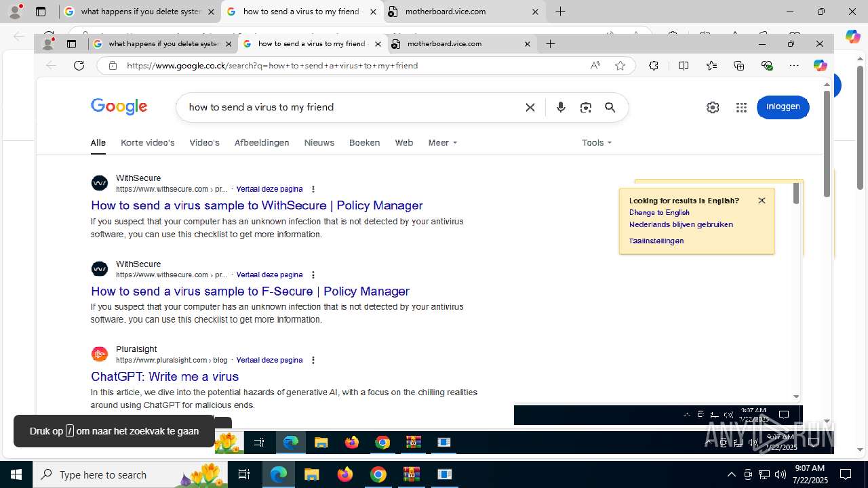Click Edge icon in the inner embedded taskbar
The height and width of the screenshot is (488, 868).
point(290,443)
